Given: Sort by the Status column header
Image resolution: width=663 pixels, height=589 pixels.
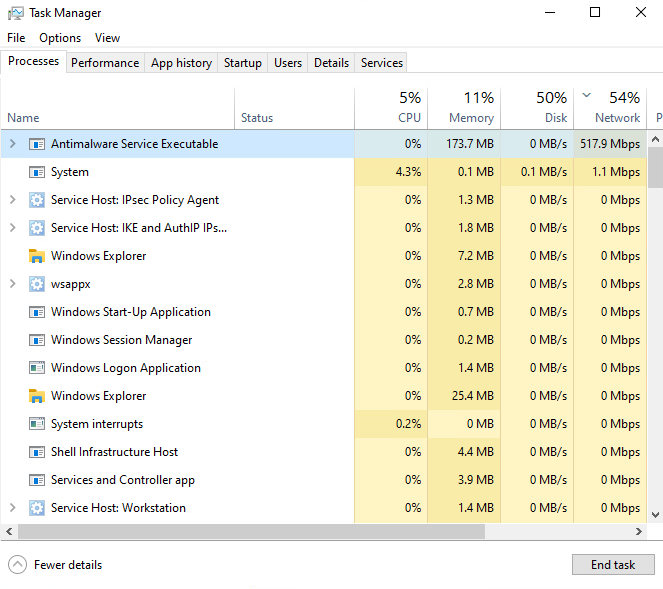Looking at the screenshot, I should (294, 109).
